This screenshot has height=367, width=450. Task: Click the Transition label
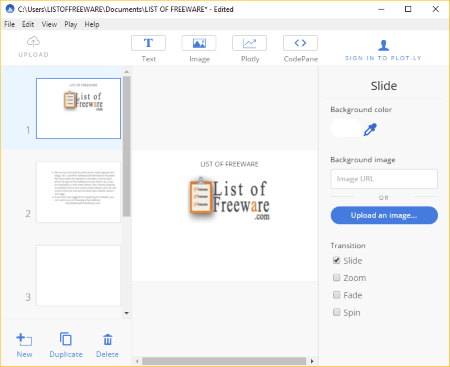(348, 246)
